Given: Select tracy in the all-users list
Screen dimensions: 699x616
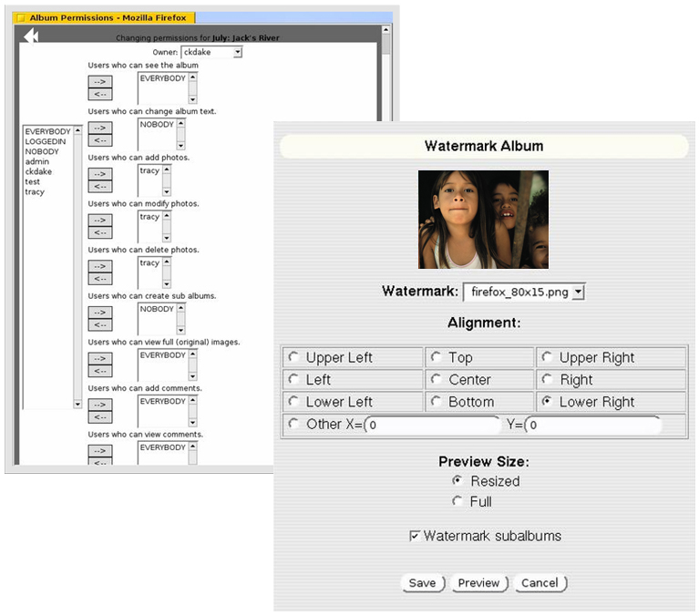Looking at the screenshot, I should 35,192.
